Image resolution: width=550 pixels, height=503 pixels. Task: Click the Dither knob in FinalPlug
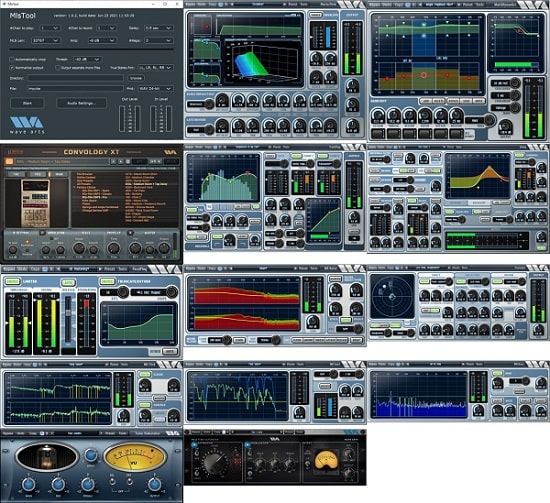point(172,292)
